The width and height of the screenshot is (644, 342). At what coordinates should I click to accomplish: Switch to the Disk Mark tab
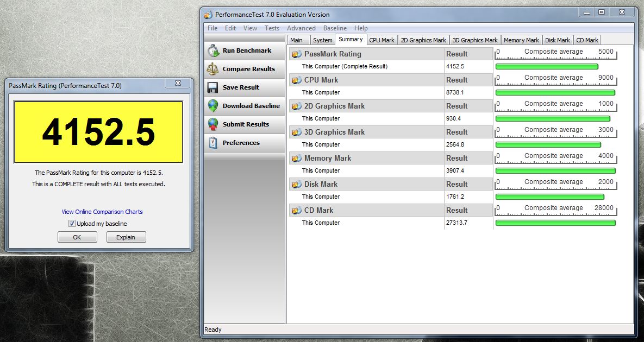point(558,40)
